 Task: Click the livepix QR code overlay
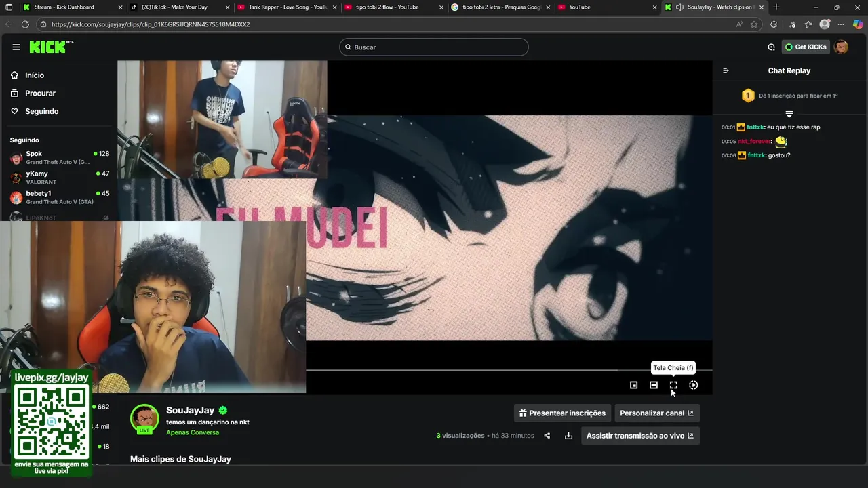52,423
